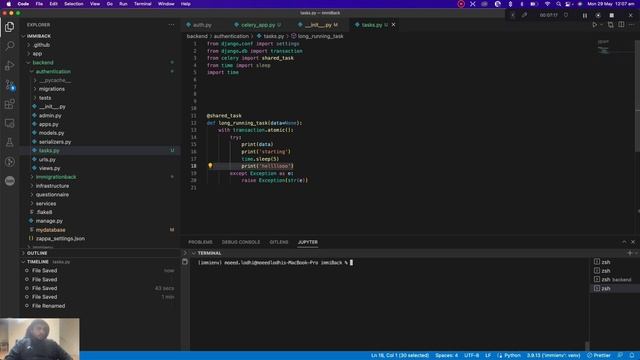The height and width of the screenshot is (360, 640).
Task: Open serializers.py in explorer
Action: click(55, 142)
